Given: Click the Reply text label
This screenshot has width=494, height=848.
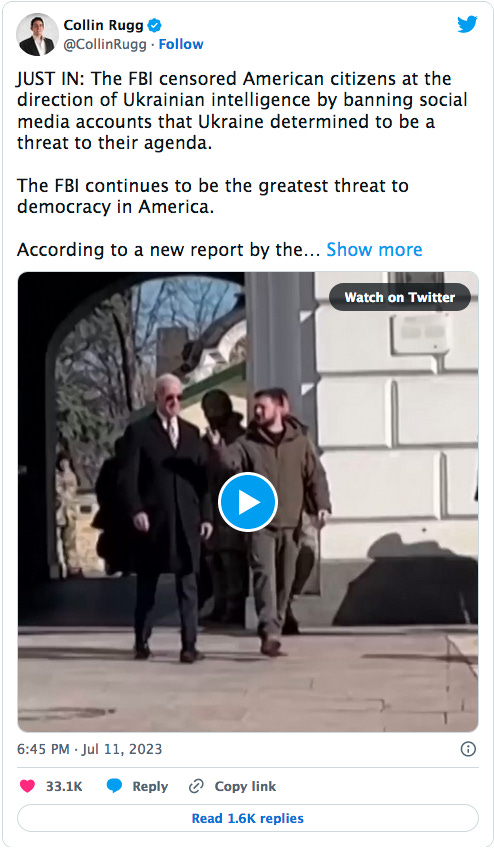Looking at the screenshot, I should coord(150,786).
